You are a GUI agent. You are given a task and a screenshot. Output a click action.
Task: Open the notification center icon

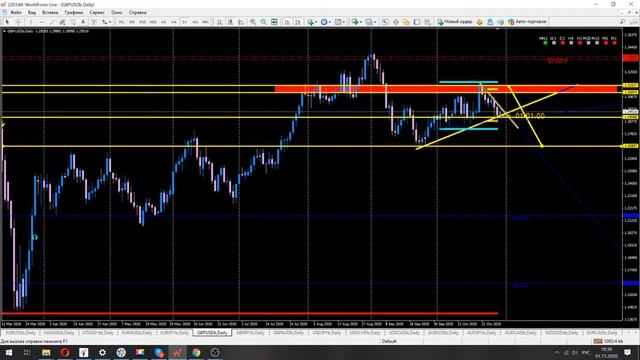628,352
